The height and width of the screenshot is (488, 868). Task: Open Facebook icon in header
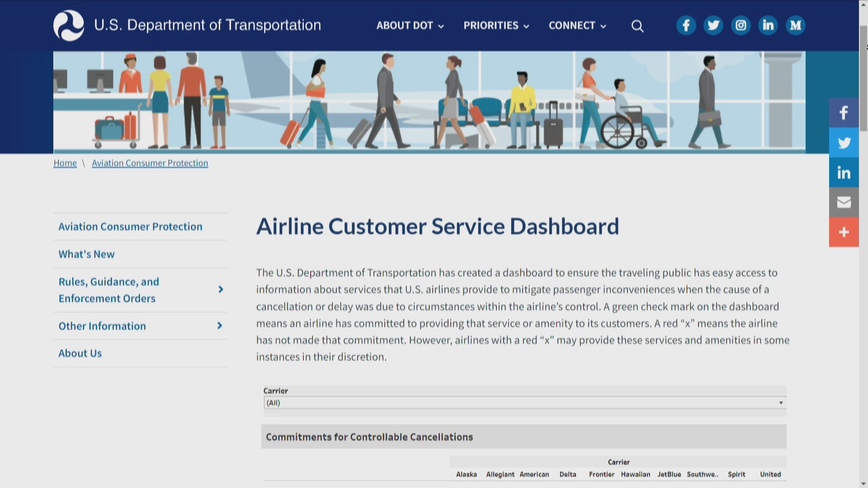click(686, 25)
